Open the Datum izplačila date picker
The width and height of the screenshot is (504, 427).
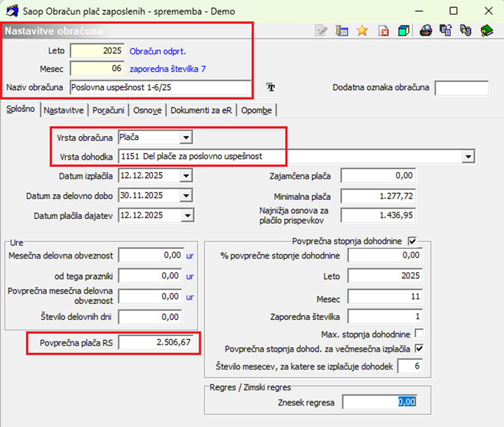pyautogui.click(x=186, y=176)
